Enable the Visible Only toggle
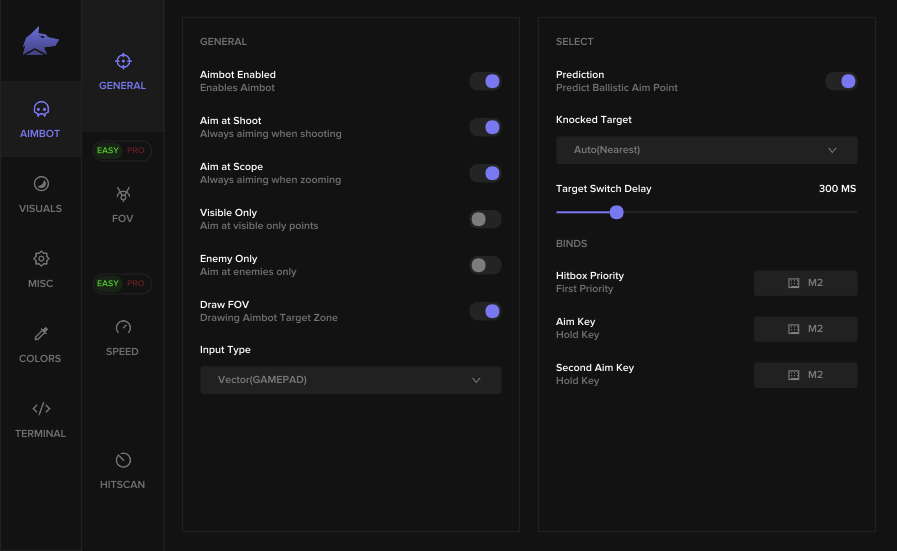 click(485, 219)
